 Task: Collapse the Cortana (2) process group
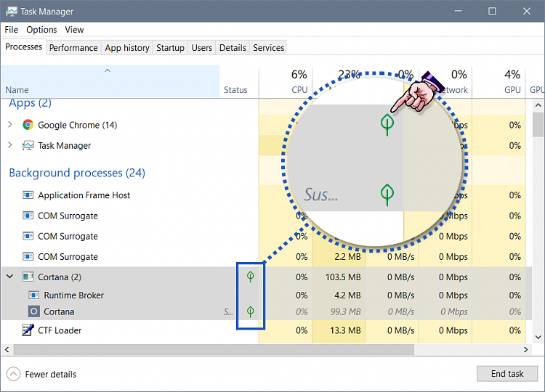tap(10, 277)
